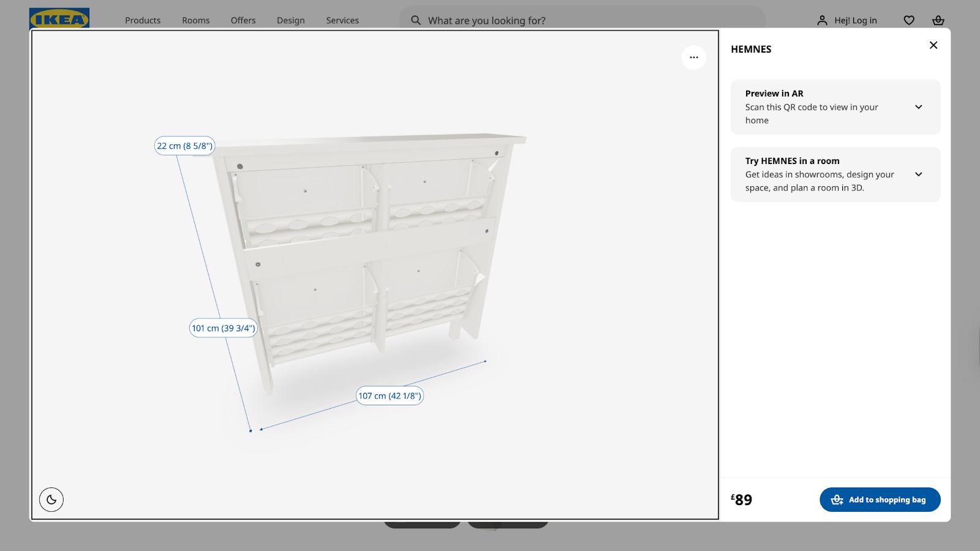Open the Products menu
Viewport: 980px width, 551px height.
click(x=142, y=20)
